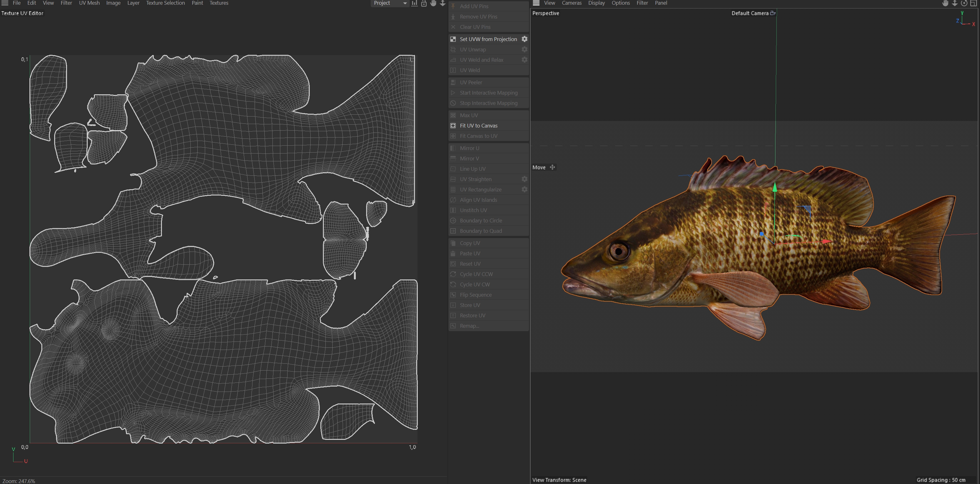This screenshot has width=980, height=484.
Task: Click the viewport orbit rotate camera icon
Action: [964, 3]
